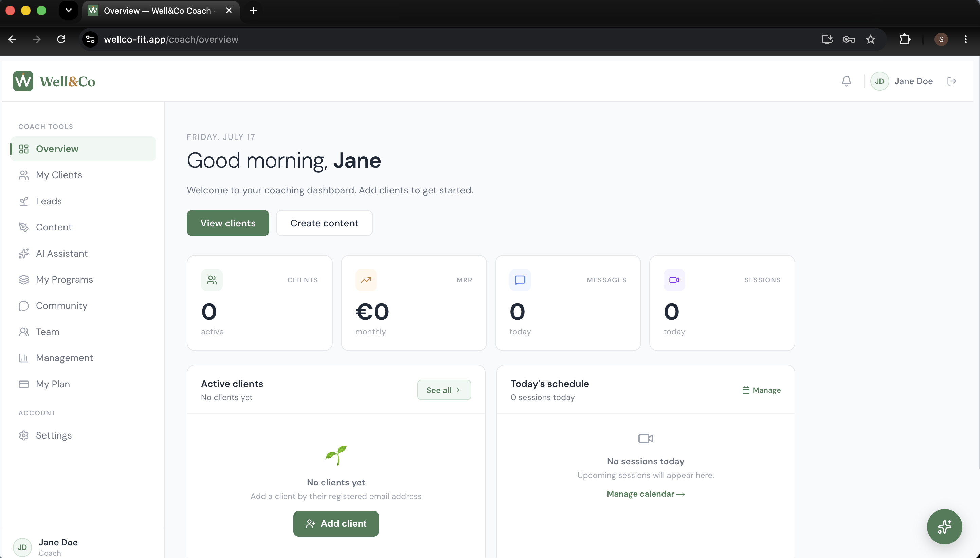Open Content in the sidebar
Screen dimensions: 980x558
83,227
